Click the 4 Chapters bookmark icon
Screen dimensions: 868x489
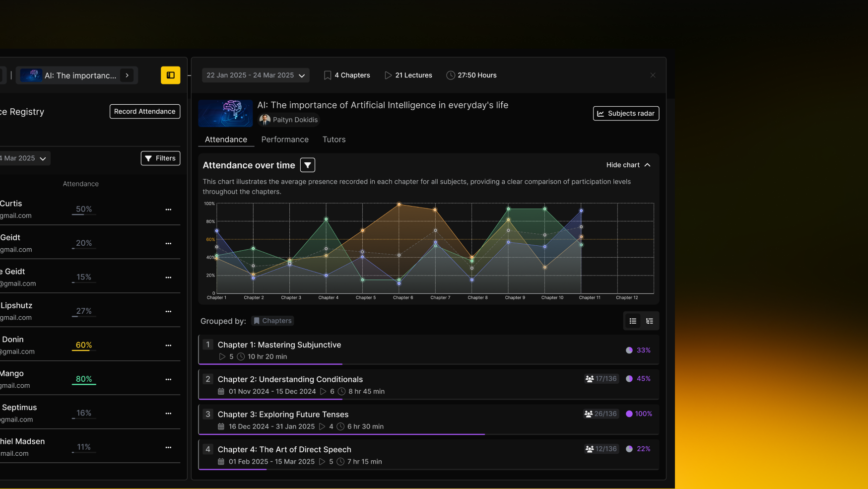pyautogui.click(x=328, y=75)
